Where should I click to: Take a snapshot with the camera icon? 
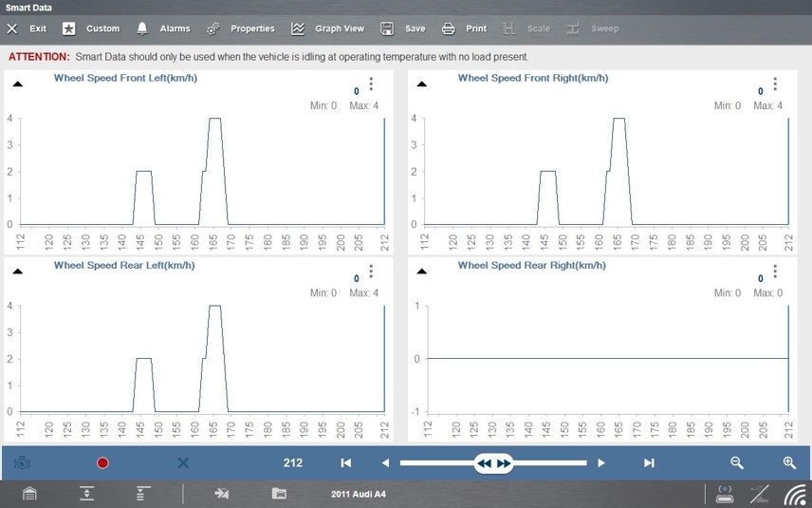coord(22,463)
